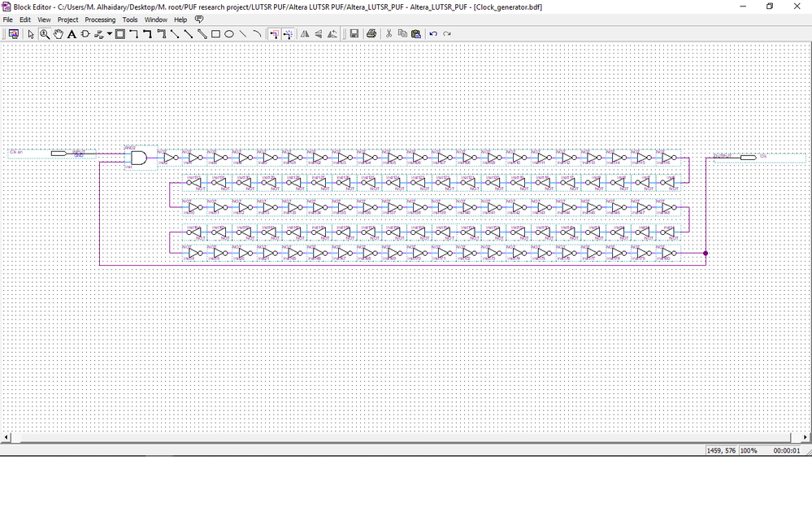Activate the Hand pan tool
The image size is (812, 516).
(x=59, y=34)
